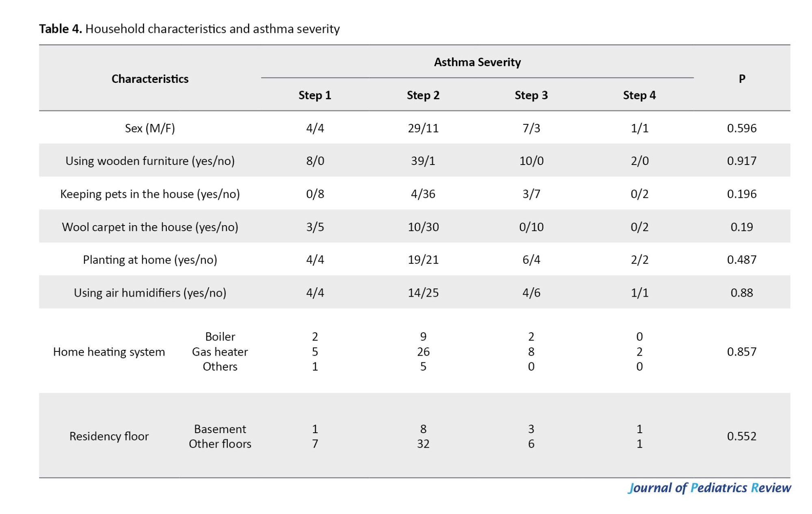Click the Residency floor row label
Image resolution: width=812 pixels, height=514 pixels.
(x=109, y=436)
